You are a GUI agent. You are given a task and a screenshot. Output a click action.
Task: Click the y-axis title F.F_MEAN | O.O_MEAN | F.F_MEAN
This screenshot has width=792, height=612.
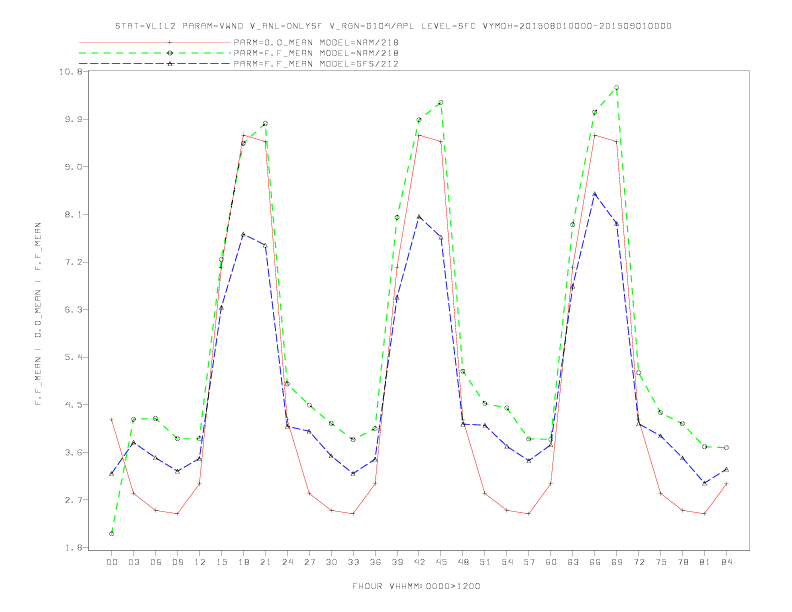(38, 314)
